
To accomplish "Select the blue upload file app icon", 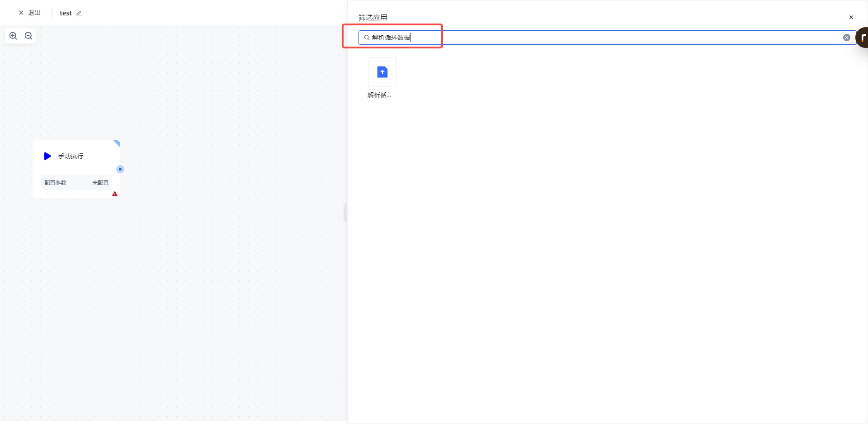I will click(382, 72).
